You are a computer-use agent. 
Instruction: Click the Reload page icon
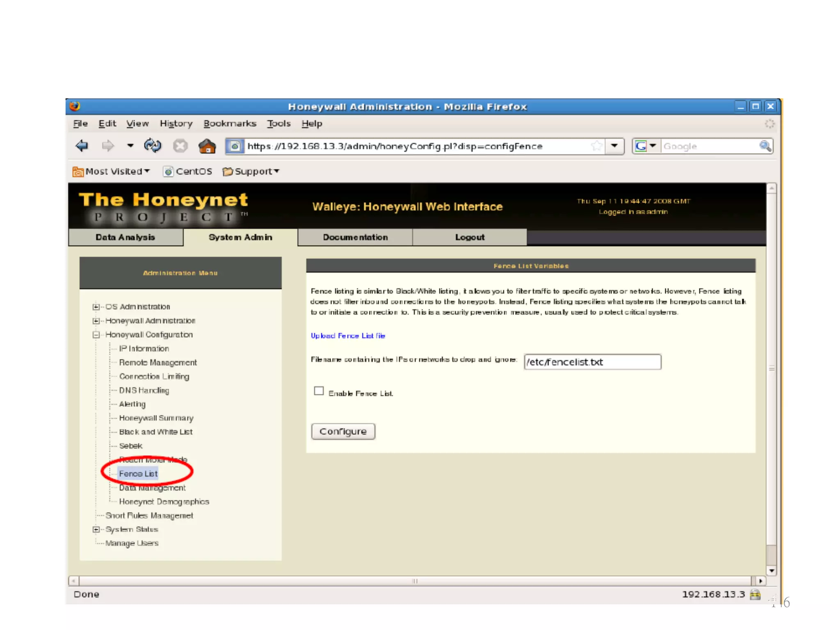(153, 146)
